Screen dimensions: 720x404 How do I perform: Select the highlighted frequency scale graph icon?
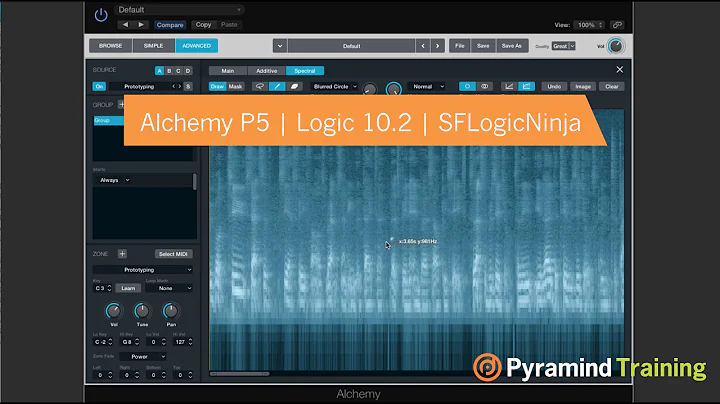(526, 86)
